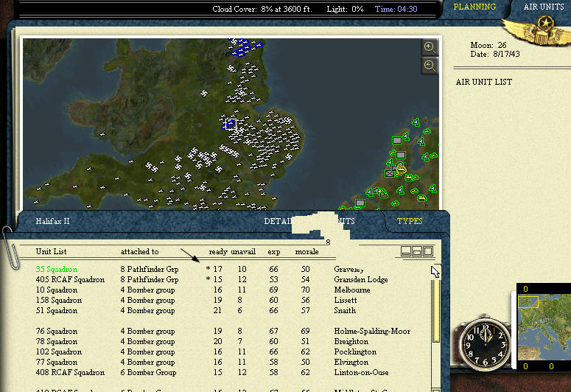Click the Light: 0% readout
The image size is (571, 392).
coord(345,9)
